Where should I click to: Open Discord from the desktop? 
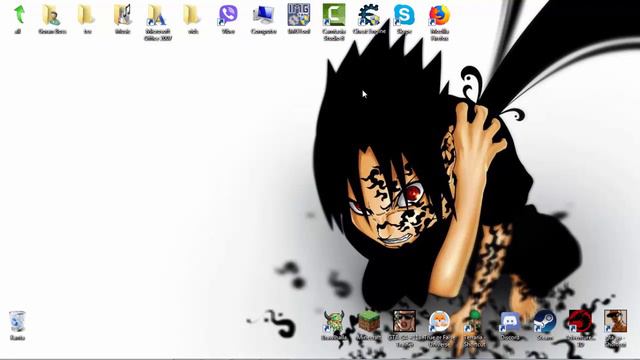[x=509, y=322]
